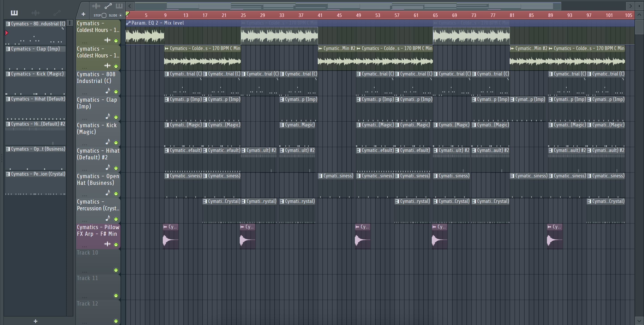Focus audio clips in the playlist
This screenshot has width=644, height=325.
click(96, 6)
